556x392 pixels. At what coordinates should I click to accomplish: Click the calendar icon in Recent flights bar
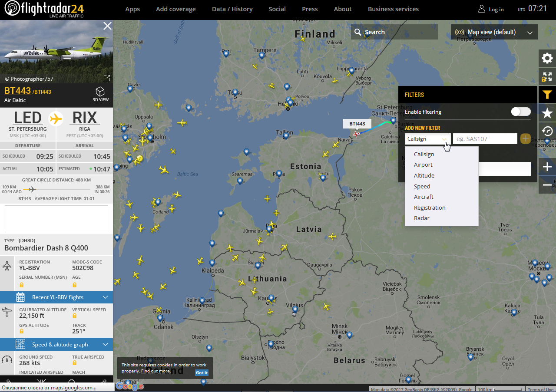click(x=20, y=297)
